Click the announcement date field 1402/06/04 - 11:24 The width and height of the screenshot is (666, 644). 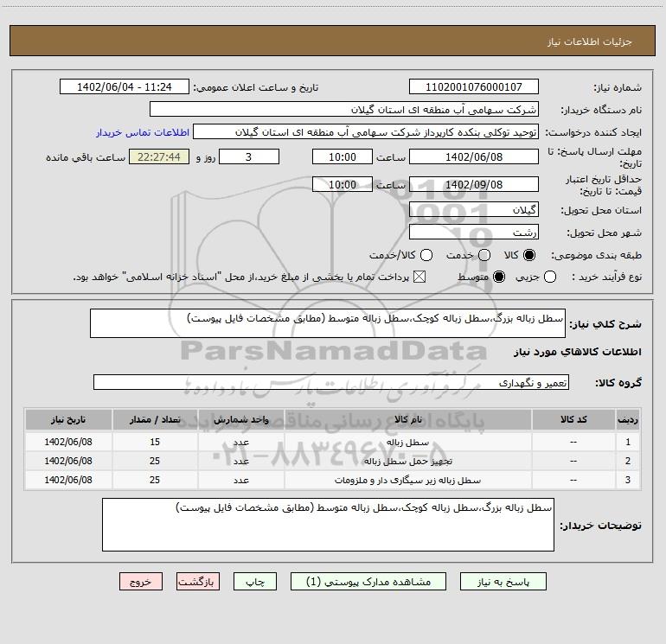(x=125, y=87)
